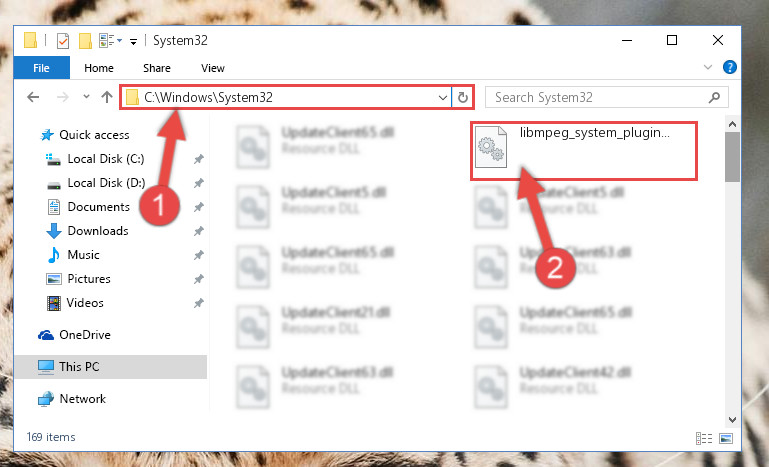Click the New folder icon in title bar
Viewport: 769px width, 467px height.
85,41
